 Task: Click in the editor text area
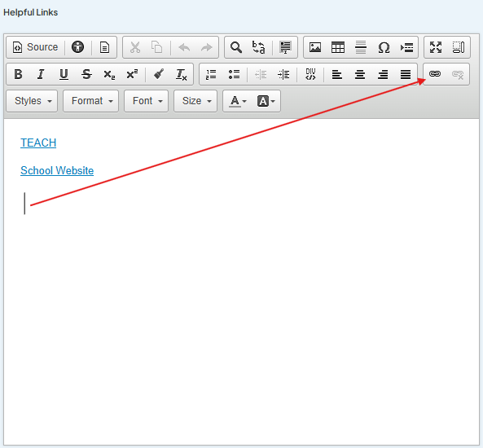pos(241,282)
